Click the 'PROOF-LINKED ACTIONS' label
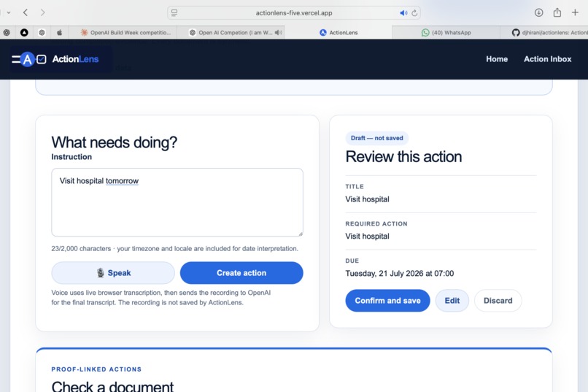The width and height of the screenshot is (588, 392). click(96, 369)
